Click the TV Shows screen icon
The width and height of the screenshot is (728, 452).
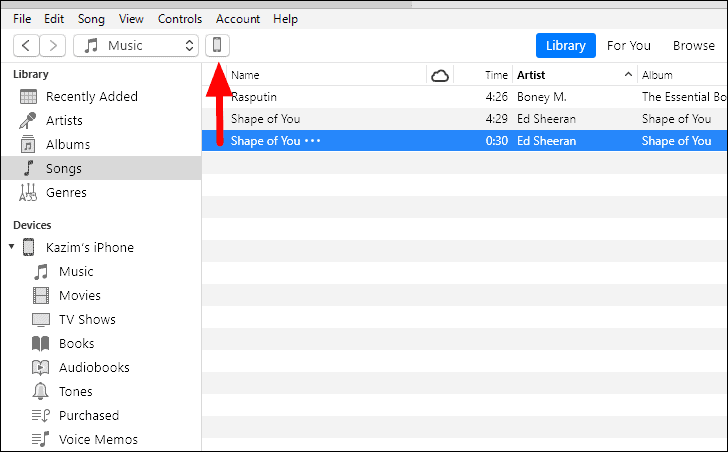(x=41, y=320)
